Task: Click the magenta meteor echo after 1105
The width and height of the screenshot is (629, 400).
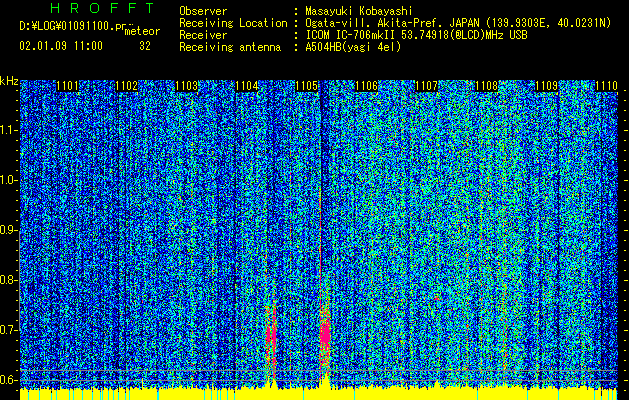Action: (325, 335)
